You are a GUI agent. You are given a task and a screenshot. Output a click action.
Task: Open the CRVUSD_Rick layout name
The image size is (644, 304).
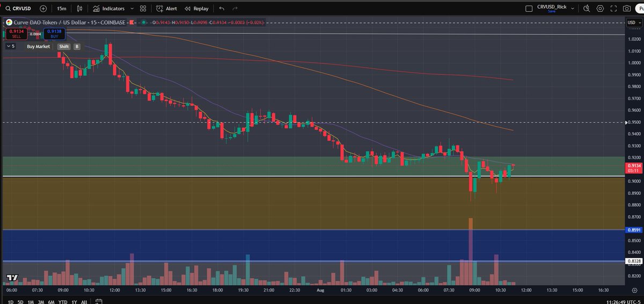pos(552,6)
